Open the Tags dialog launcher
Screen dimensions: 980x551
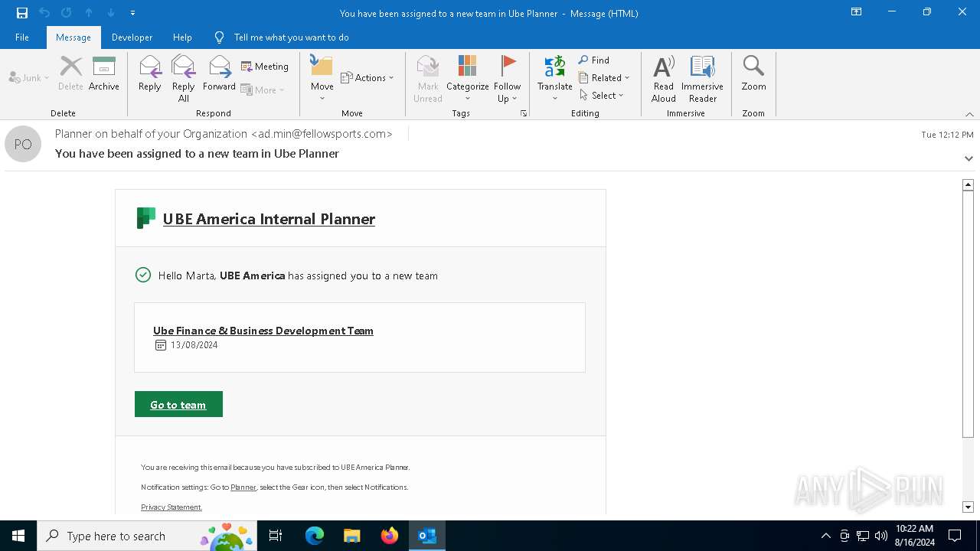524,113
